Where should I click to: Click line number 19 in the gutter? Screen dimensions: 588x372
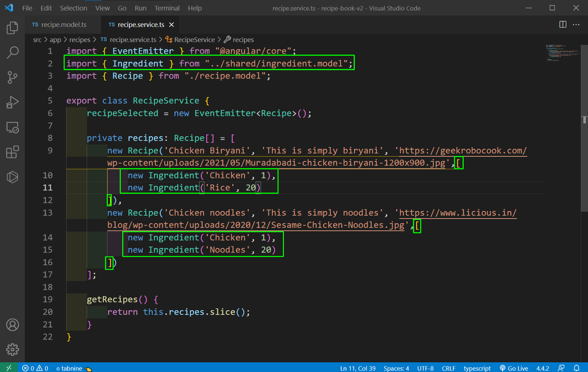48,300
